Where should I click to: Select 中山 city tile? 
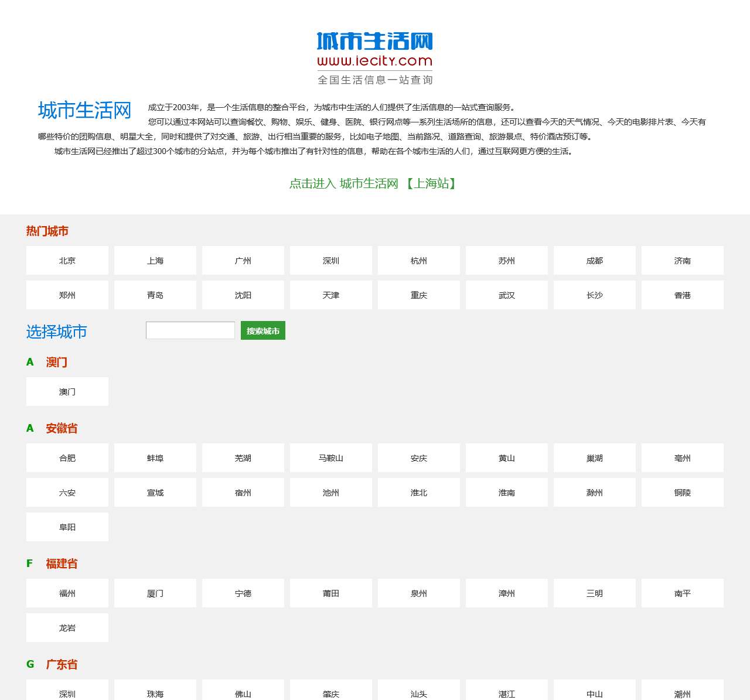click(x=595, y=690)
